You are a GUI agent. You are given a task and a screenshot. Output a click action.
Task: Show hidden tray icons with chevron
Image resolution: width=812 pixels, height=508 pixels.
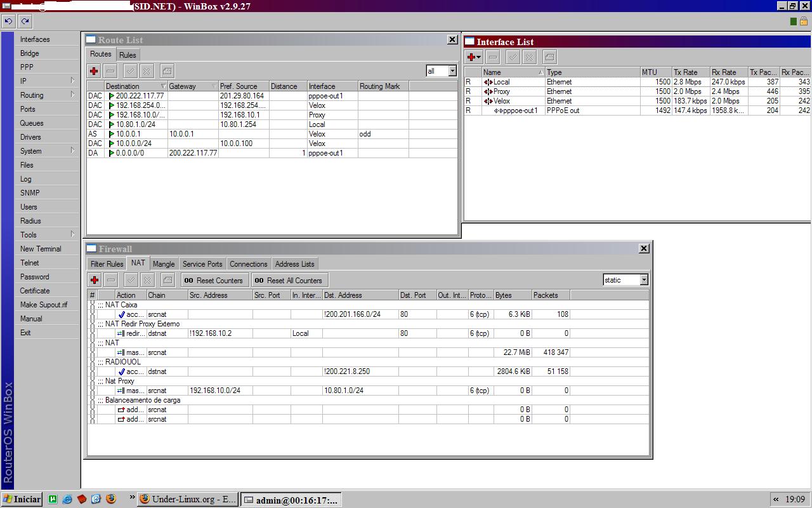pos(776,499)
